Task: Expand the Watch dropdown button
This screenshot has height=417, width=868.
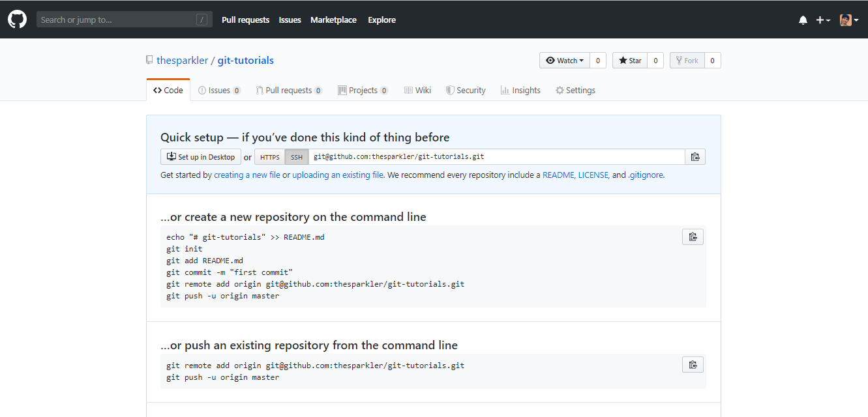Action: pos(565,61)
